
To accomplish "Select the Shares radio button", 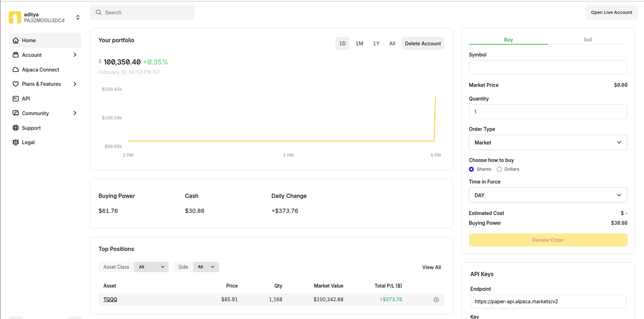I will pos(471,169).
